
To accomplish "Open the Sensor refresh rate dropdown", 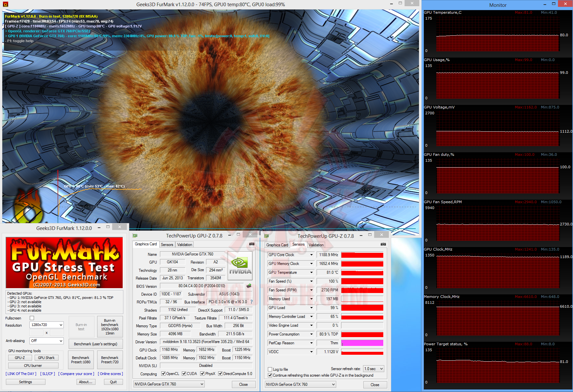I will click(373, 369).
